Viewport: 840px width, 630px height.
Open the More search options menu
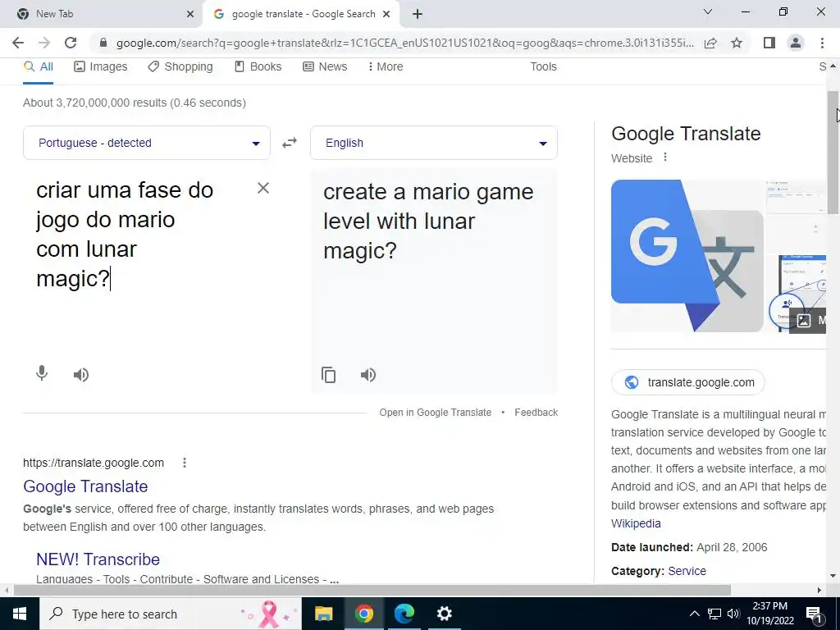click(386, 67)
